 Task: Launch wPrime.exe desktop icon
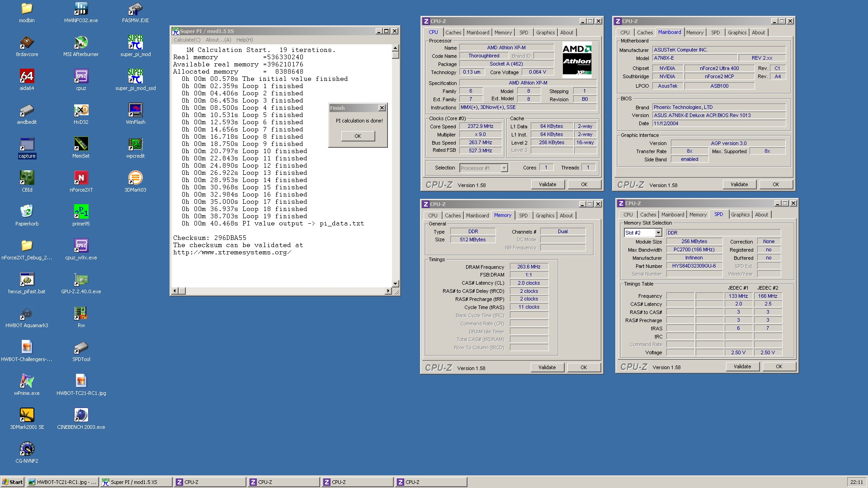27,385
